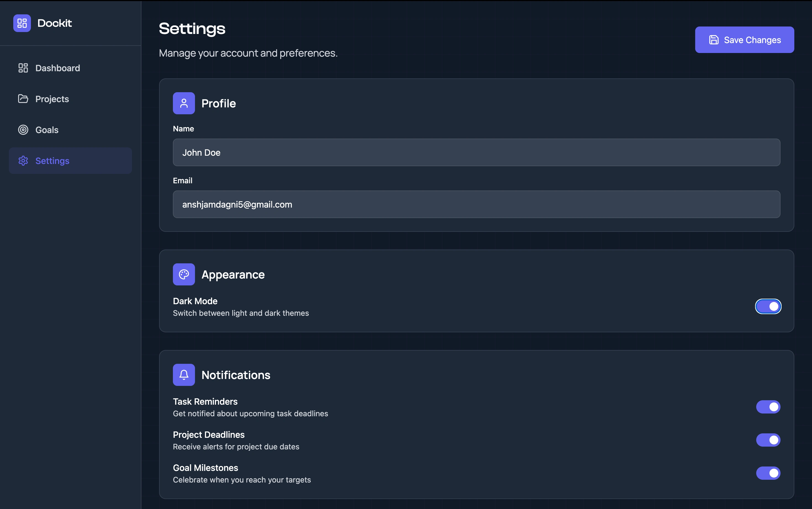The image size is (812, 509).
Task: Click the Notifications section title
Action: [x=236, y=375]
